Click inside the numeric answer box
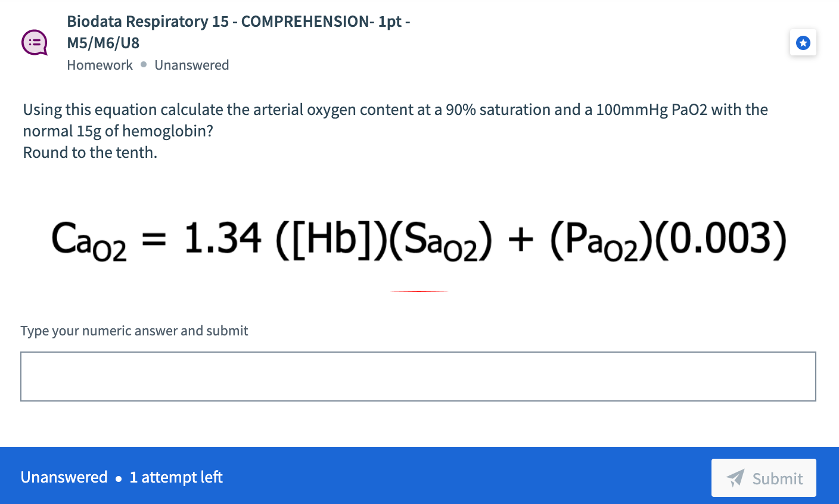The width and height of the screenshot is (839, 504). [x=419, y=376]
